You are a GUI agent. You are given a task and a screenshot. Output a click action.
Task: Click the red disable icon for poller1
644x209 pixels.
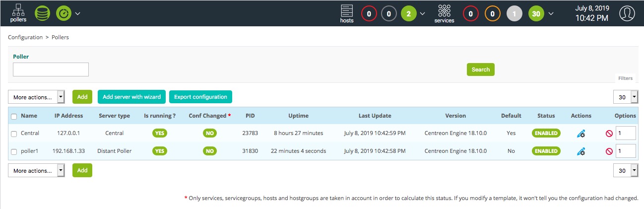pyautogui.click(x=609, y=151)
